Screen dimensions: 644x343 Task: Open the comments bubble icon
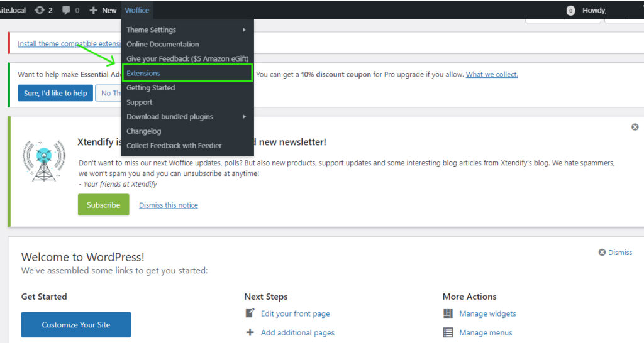[x=66, y=10]
